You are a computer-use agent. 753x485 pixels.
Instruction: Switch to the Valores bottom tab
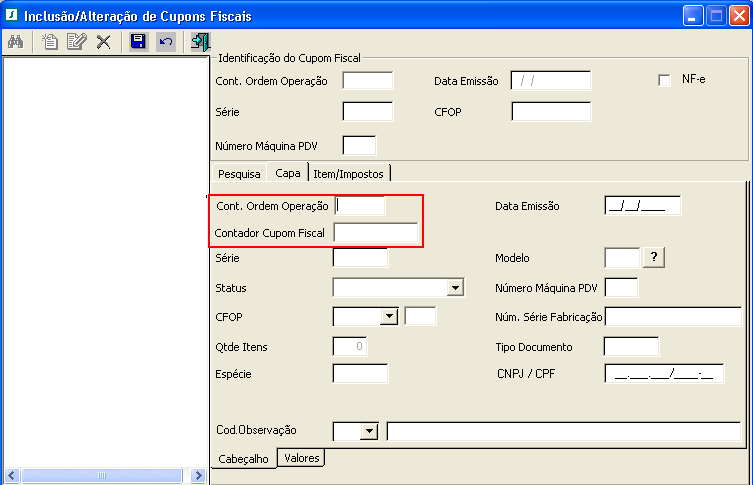click(301, 458)
